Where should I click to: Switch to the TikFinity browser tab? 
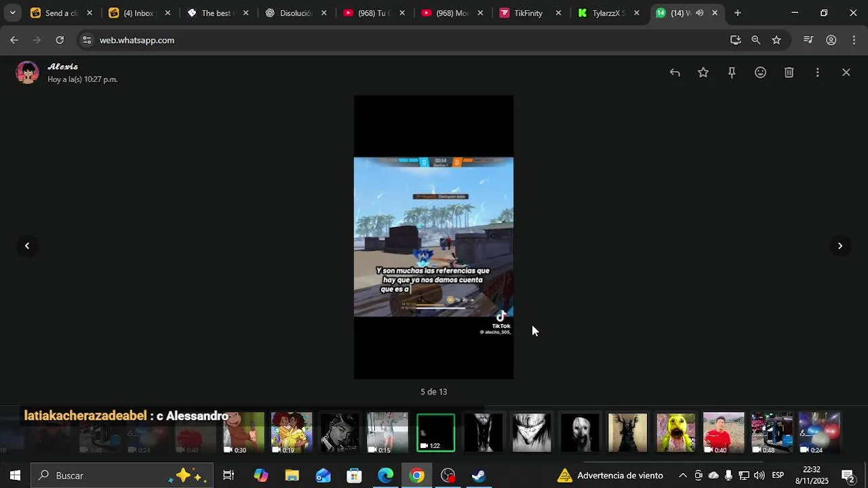click(530, 13)
